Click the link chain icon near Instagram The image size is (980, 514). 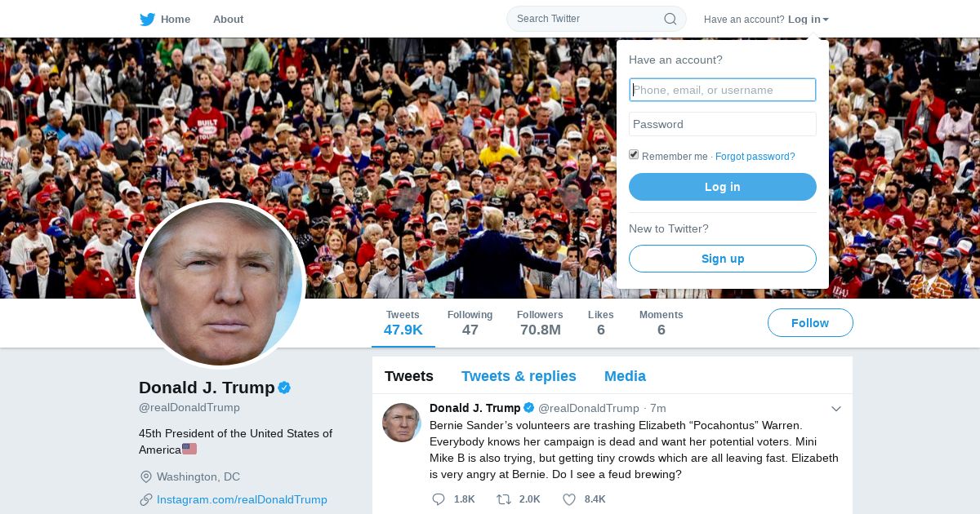(146, 499)
